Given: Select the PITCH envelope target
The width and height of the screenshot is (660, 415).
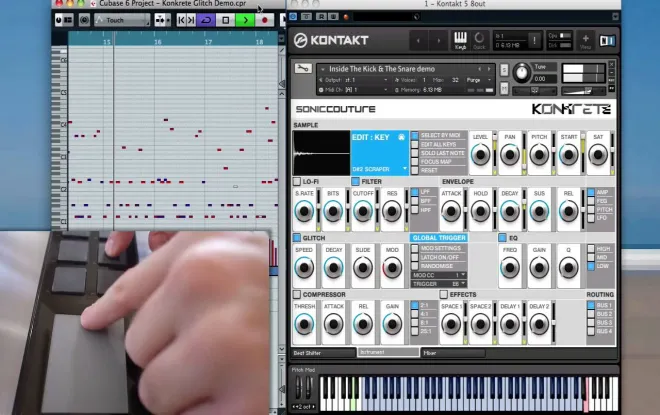Looking at the screenshot, I should coord(591,210).
